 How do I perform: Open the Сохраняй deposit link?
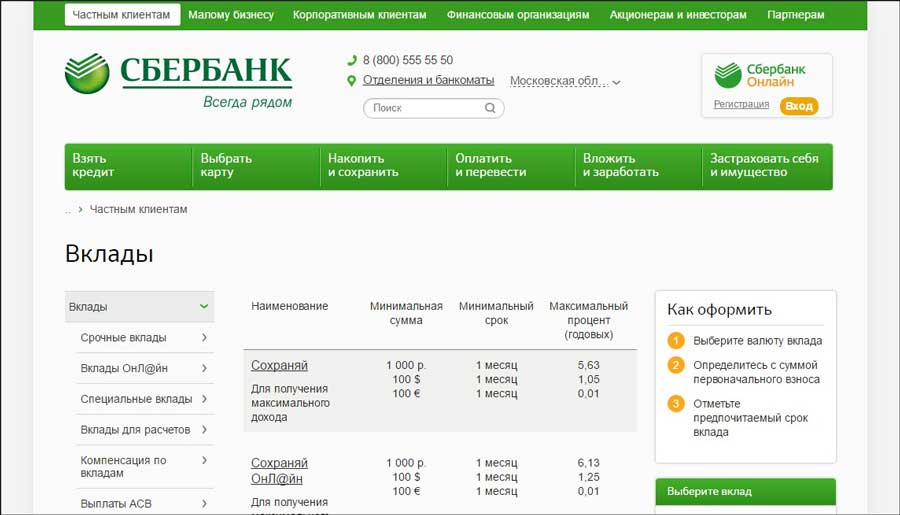click(279, 365)
